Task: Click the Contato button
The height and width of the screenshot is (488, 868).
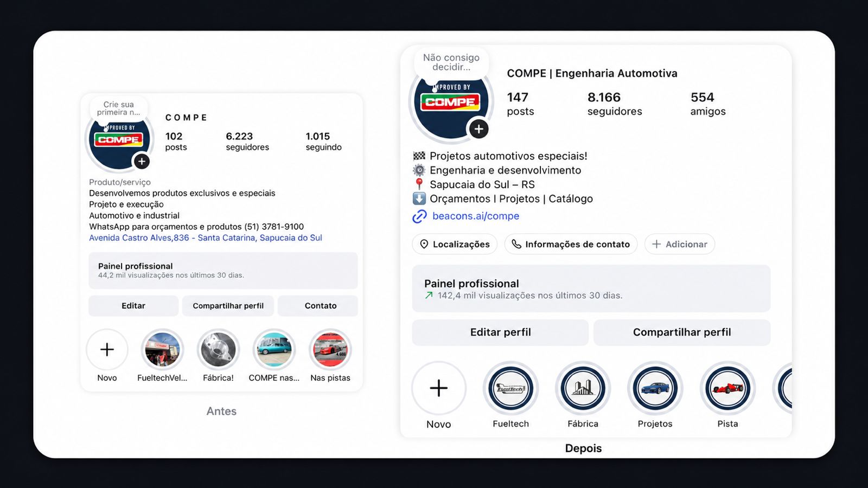Action: point(318,306)
